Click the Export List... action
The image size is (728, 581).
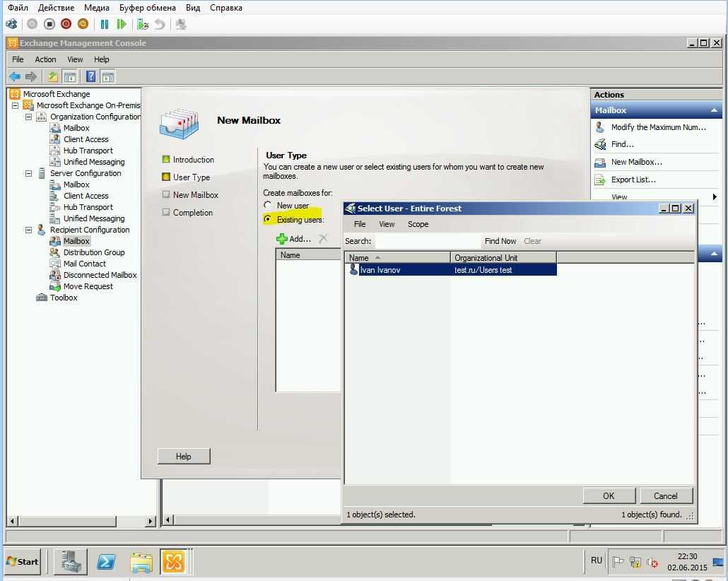point(633,180)
